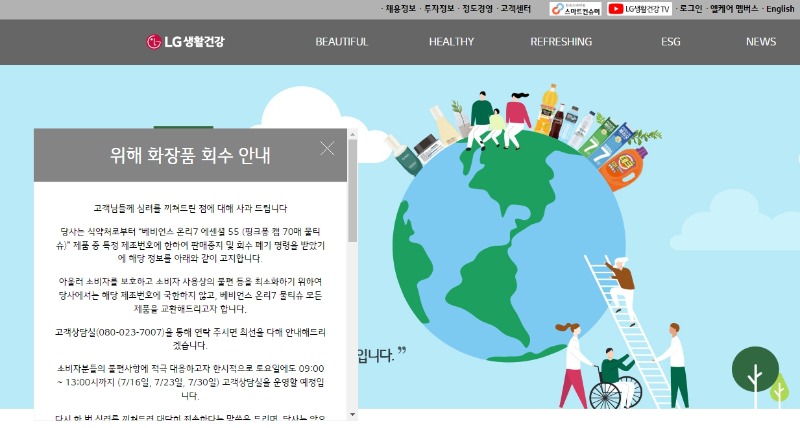
Task: Open the 엘케어 멤버스 link
Action: [x=734, y=9]
